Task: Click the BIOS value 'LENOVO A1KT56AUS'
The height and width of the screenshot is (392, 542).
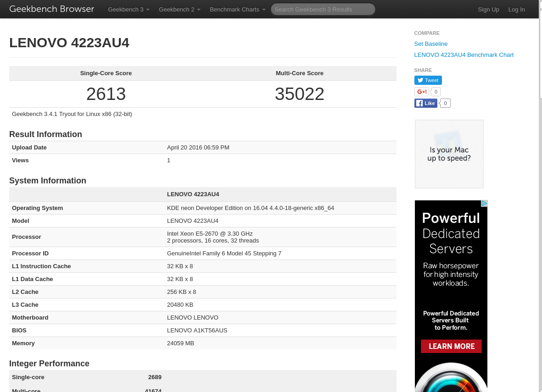Action: tap(197, 331)
